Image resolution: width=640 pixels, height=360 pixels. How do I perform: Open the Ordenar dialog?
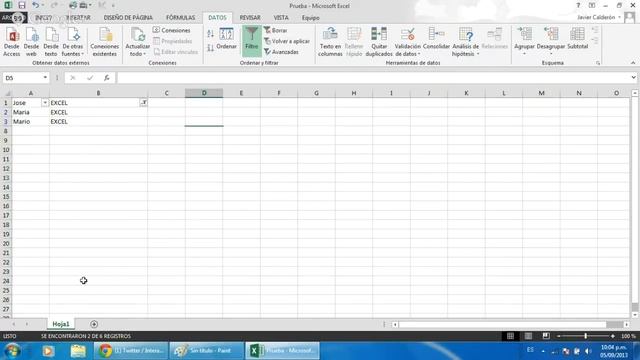227,39
